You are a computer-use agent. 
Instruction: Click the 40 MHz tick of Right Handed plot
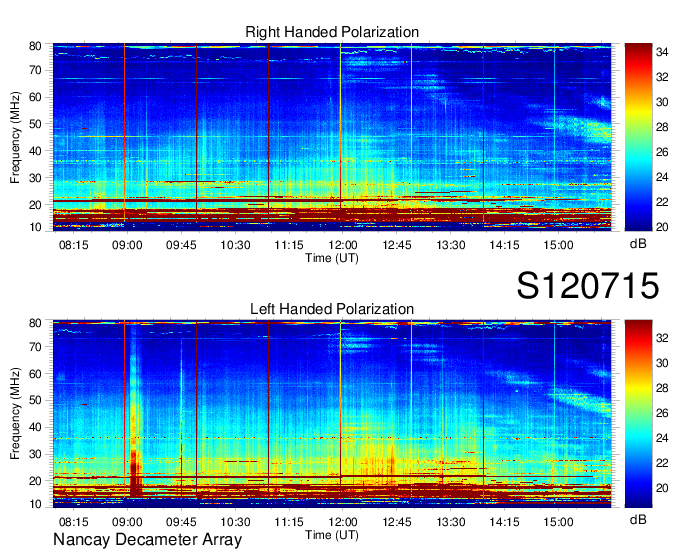(35, 151)
